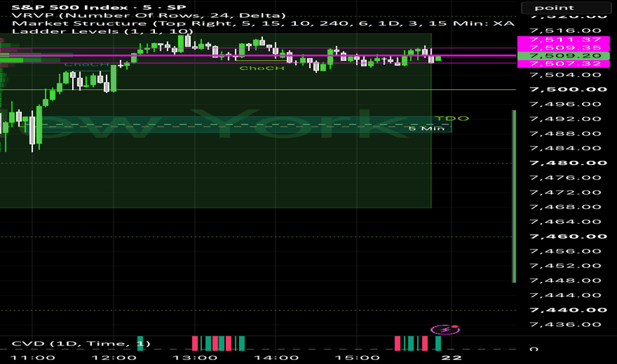617x364 pixels.
Task: Click the 7,484.00 price axis label
Action: tap(565, 148)
